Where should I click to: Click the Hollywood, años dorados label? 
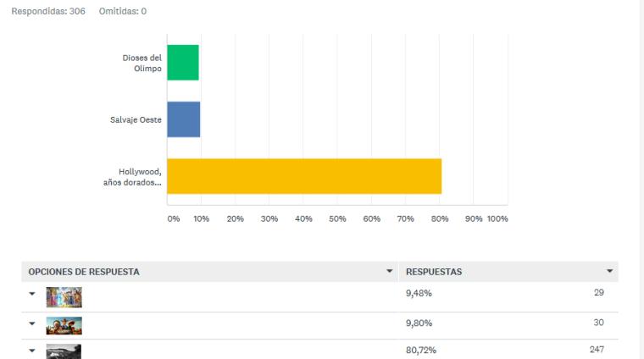[x=140, y=176]
